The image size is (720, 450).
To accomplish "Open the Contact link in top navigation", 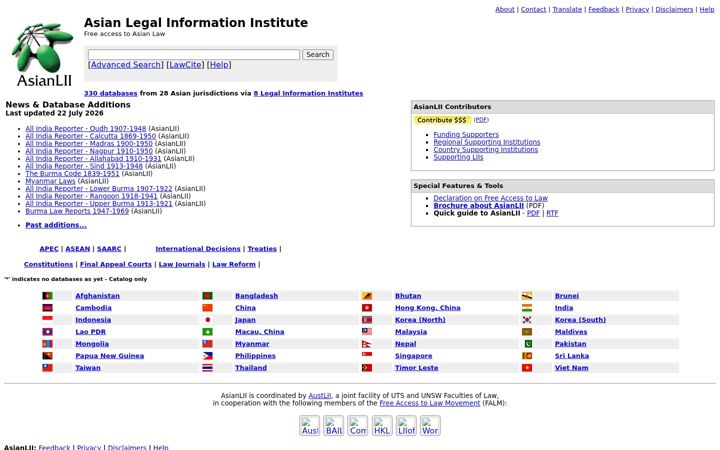I will click(x=533, y=9).
